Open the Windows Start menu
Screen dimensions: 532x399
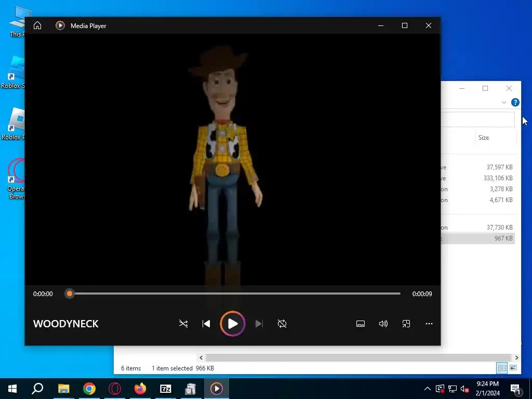point(12,389)
